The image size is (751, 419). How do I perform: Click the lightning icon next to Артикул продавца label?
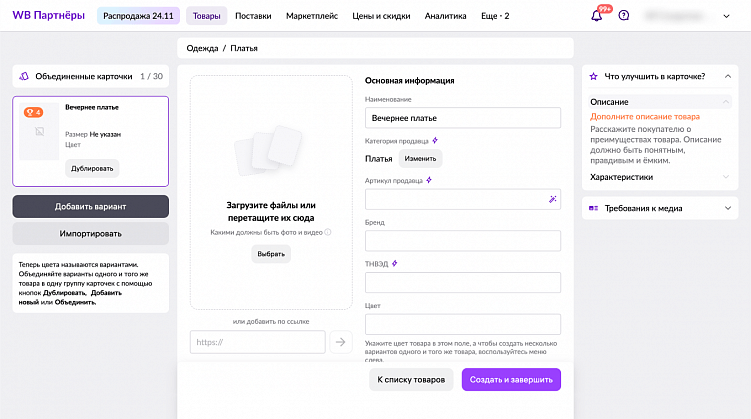tap(429, 180)
